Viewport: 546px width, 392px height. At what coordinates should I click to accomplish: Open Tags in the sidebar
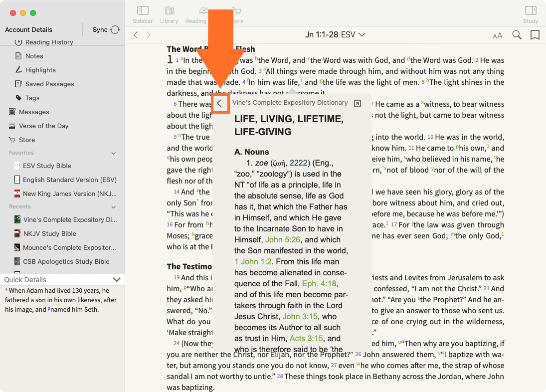(x=32, y=98)
